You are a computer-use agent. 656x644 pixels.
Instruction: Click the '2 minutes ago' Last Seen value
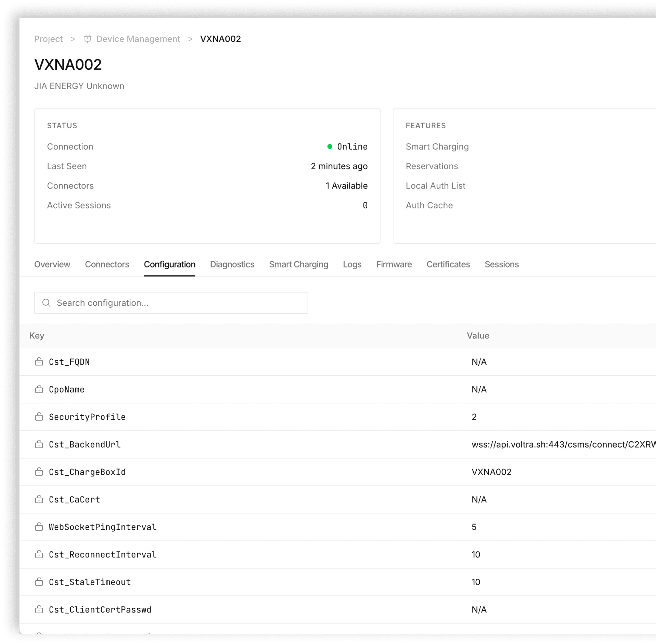point(339,166)
